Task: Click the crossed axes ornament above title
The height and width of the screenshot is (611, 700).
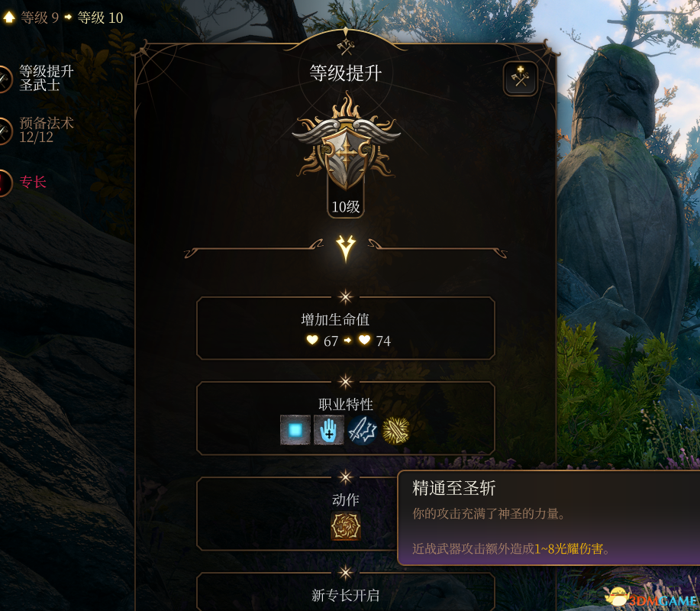Action: click(346, 46)
